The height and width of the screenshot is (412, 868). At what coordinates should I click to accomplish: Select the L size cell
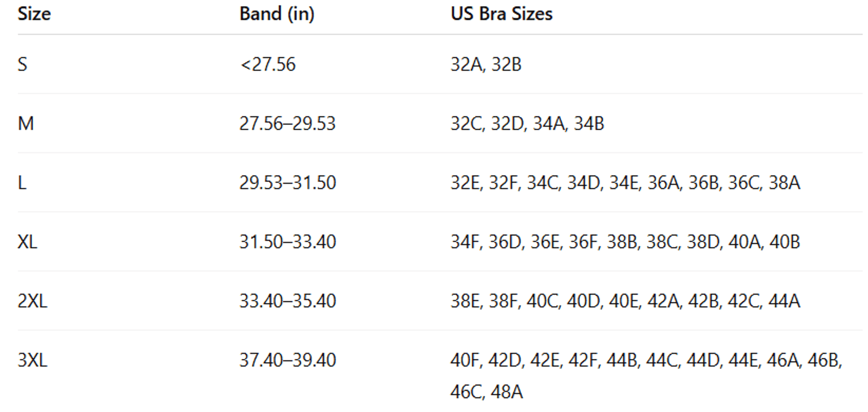[x=22, y=183]
